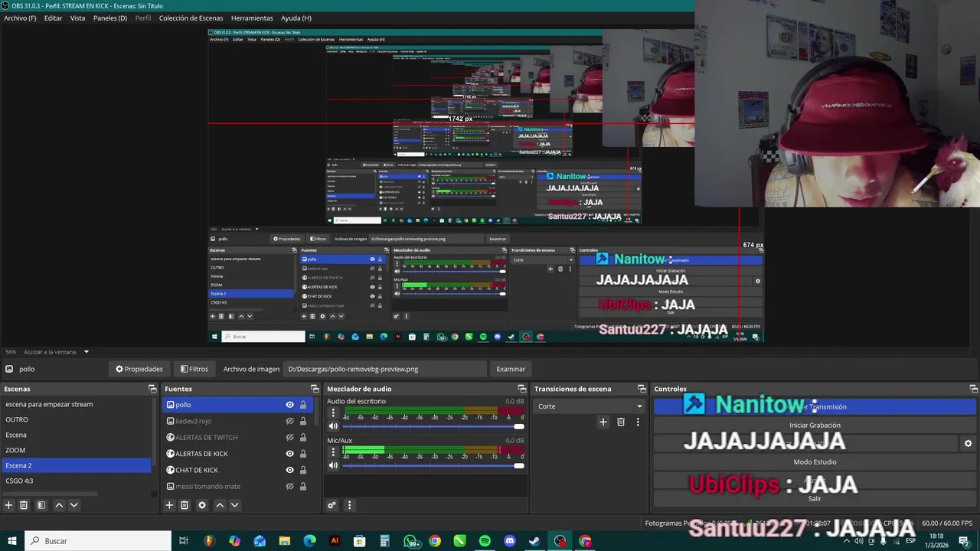The height and width of the screenshot is (551, 980).
Task: Open Adobe Illustrator from the taskbar
Action: coord(335,541)
